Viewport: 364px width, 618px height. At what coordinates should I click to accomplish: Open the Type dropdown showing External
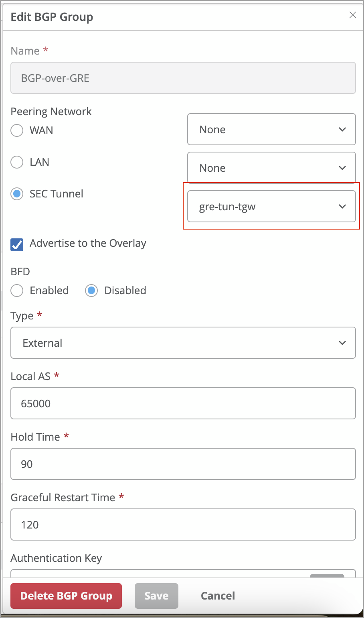click(x=183, y=343)
